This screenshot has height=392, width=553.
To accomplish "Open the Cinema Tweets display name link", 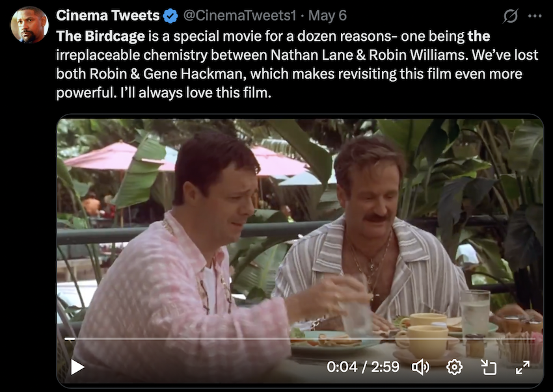I will coord(108,16).
